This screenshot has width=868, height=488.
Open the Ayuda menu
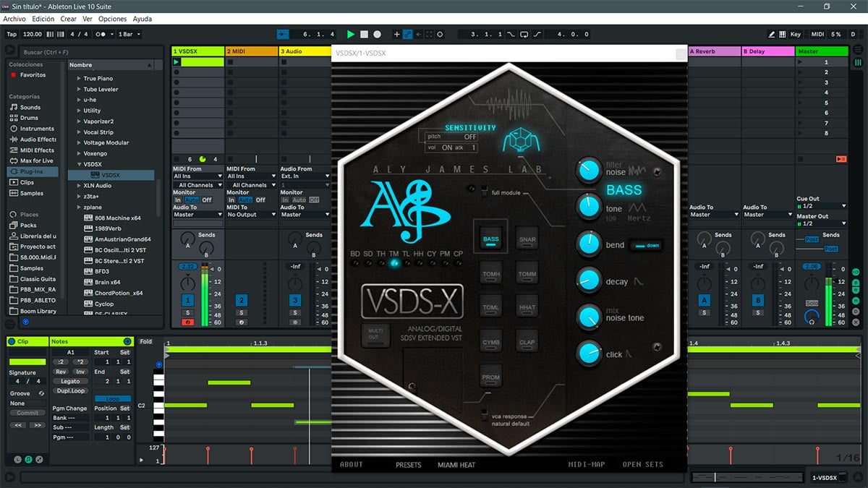[142, 19]
